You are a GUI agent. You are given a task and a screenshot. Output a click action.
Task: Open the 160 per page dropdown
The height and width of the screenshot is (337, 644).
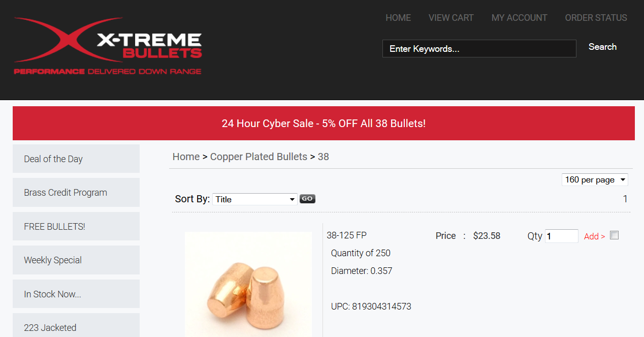pos(595,179)
